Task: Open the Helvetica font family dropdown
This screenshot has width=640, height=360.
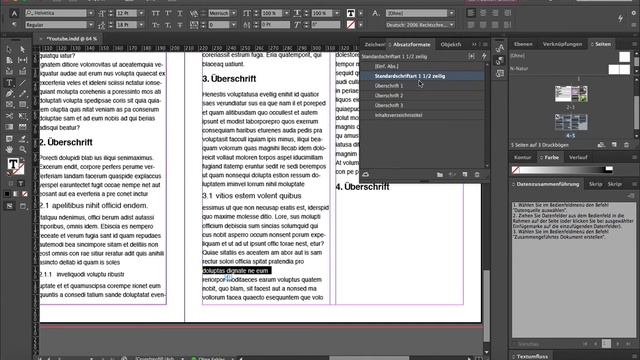Action: [x=91, y=13]
